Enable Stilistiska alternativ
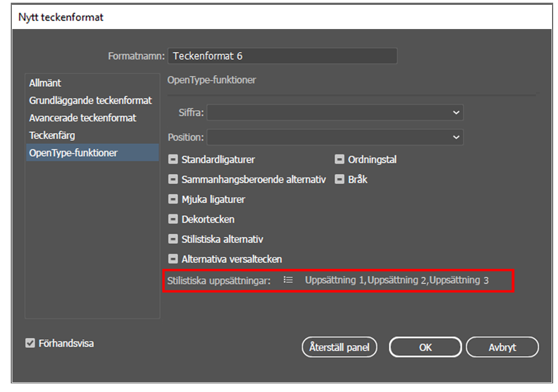 tap(173, 239)
